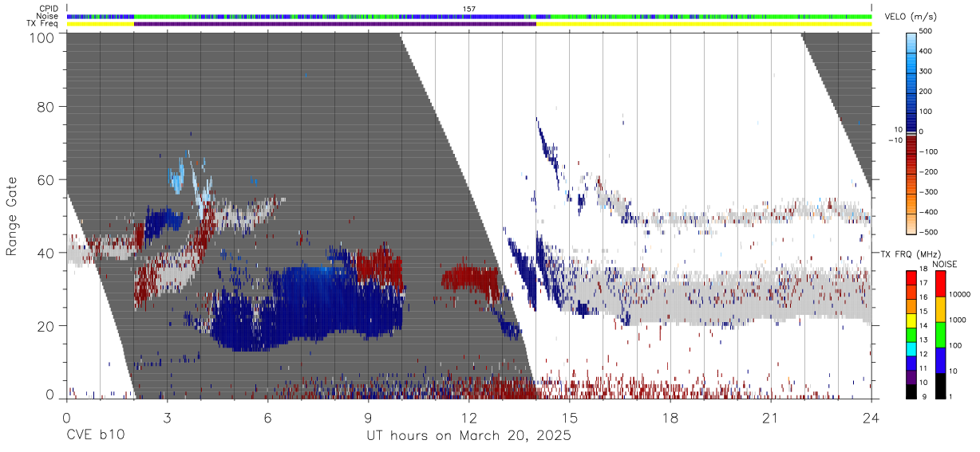Click the UT hours on March 20, 2025 title

(468, 436)
